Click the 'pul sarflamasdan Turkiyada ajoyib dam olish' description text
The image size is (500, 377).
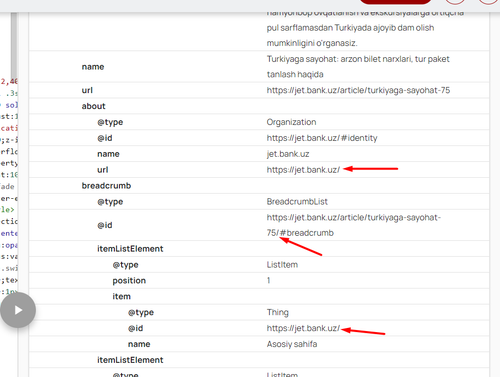pyautogui.click(x=350, y=28)
